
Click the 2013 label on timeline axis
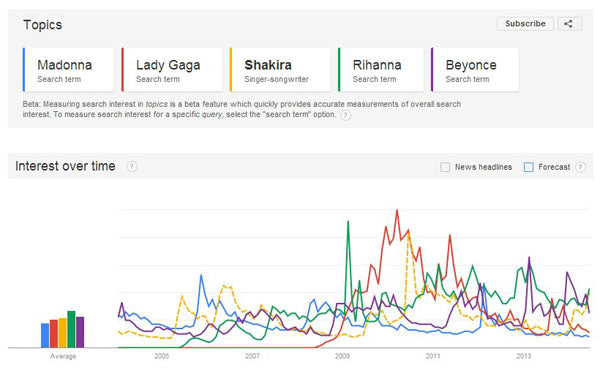pos(523,356)
